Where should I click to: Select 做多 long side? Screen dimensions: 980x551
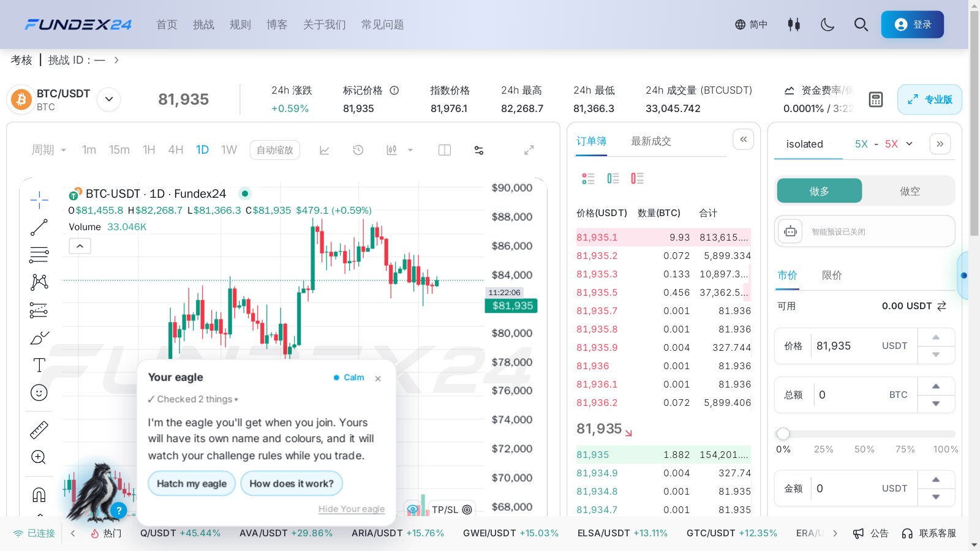click(x=820, y=191)
